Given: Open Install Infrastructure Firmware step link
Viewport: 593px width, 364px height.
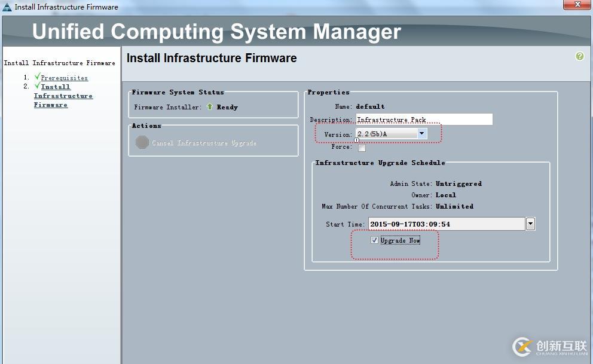Looking at the screenshot, I should [x=63, y=96].
